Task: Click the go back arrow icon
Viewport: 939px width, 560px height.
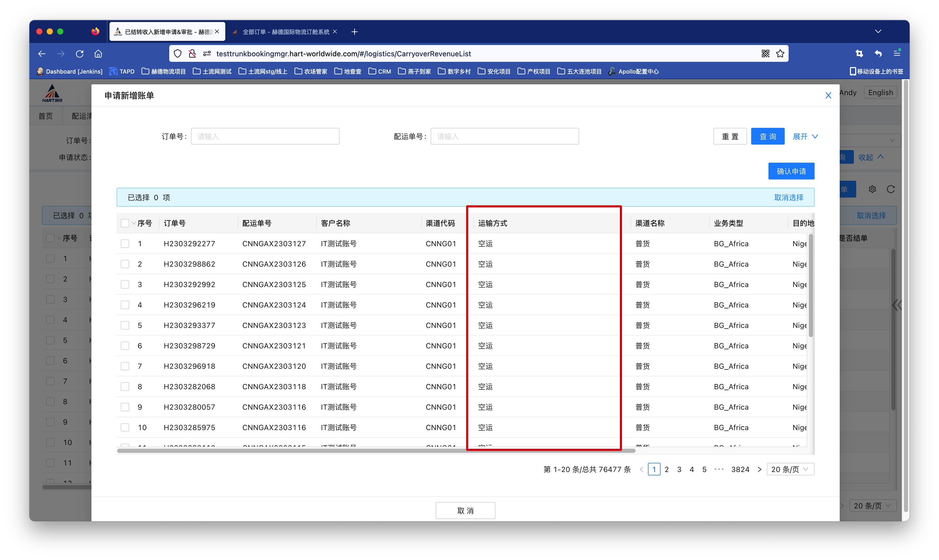Action: [x=42, y=54]
